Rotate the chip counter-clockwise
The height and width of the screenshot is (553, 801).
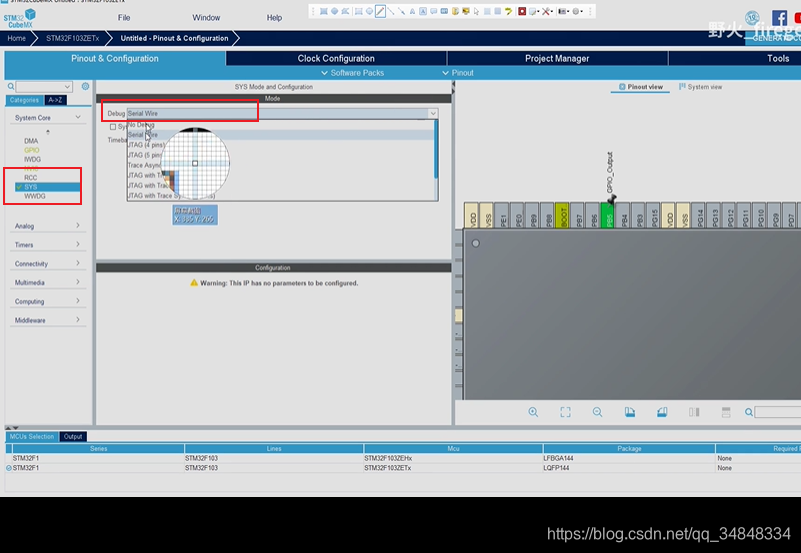click(662, 412)
